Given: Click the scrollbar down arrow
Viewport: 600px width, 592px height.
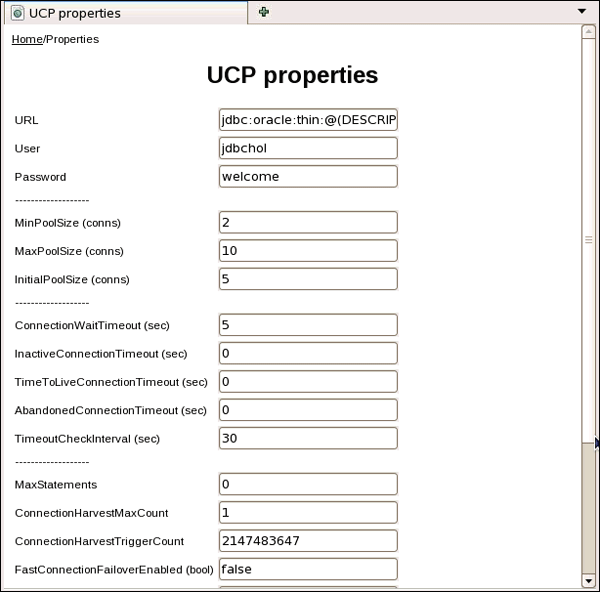Looking at the screenshot, I should [x=588, y=580].
